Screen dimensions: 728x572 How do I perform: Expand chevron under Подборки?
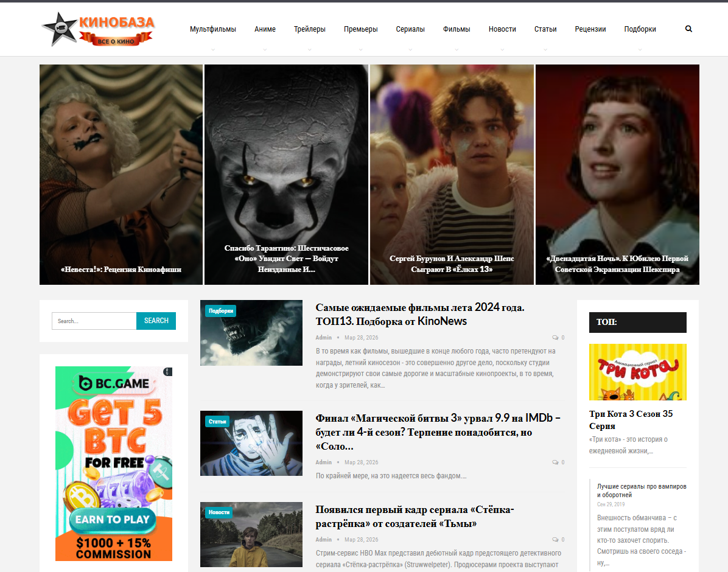640,49
